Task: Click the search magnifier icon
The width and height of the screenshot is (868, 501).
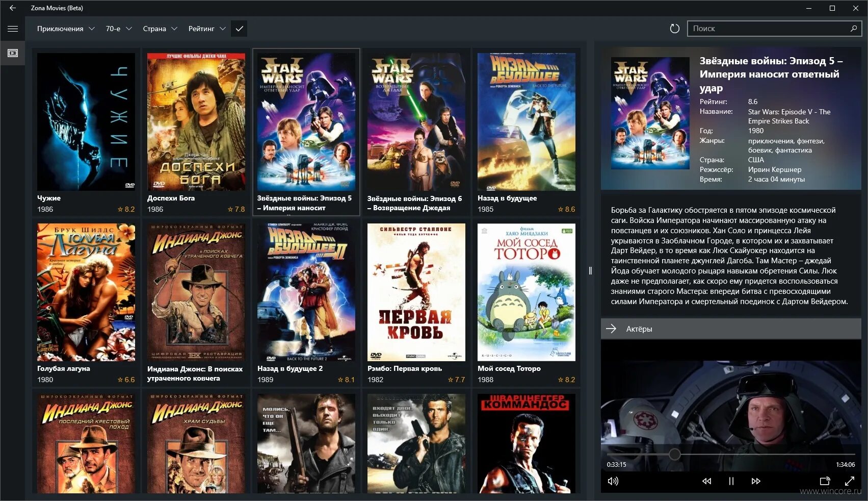Action: click(854, 29)
